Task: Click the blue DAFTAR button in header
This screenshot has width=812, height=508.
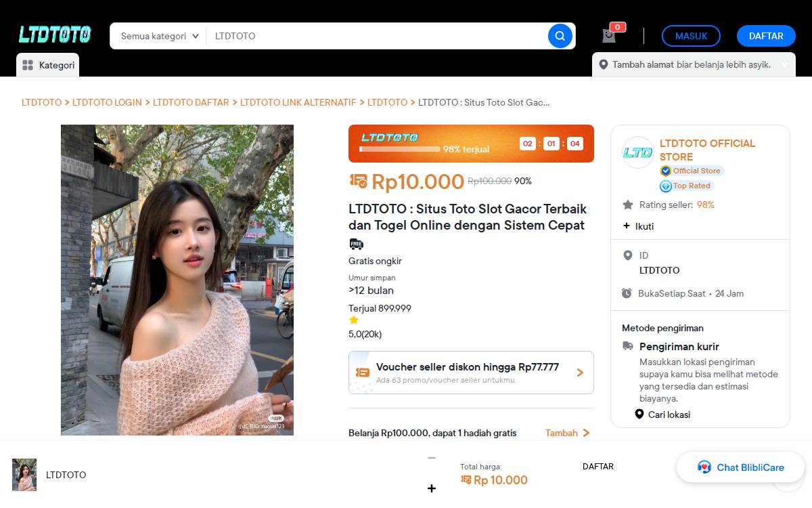Action: 766,36
